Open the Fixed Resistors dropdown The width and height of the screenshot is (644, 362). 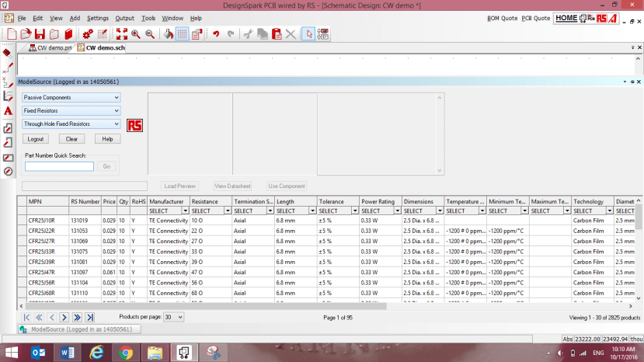pos(71,110)
